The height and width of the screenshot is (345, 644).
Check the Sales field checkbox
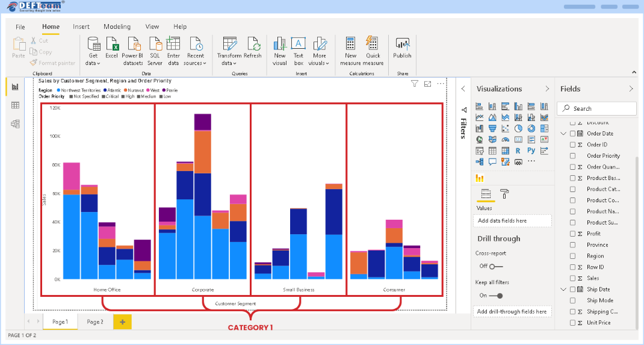(572, 278)
